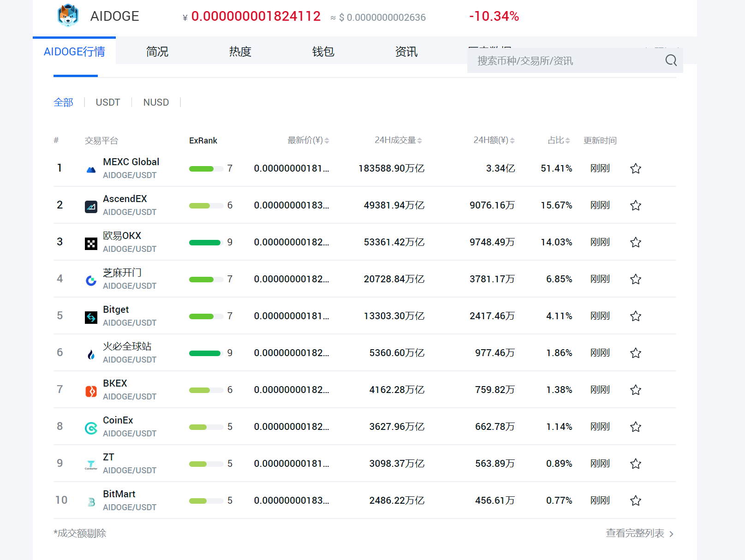Focus the 搜索币种/交易所/资讯 search field
Viewport: 745px width, 560px height.
click(x=563, y=61)
